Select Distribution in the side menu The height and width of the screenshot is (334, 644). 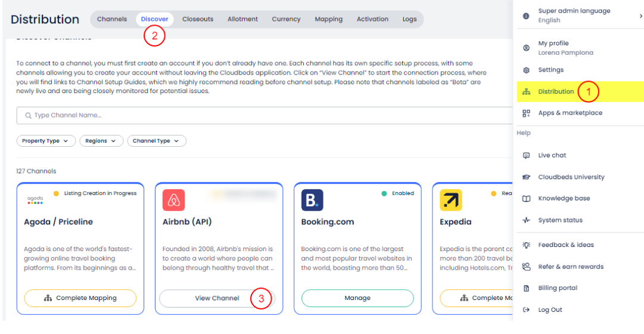pos(556,91)
